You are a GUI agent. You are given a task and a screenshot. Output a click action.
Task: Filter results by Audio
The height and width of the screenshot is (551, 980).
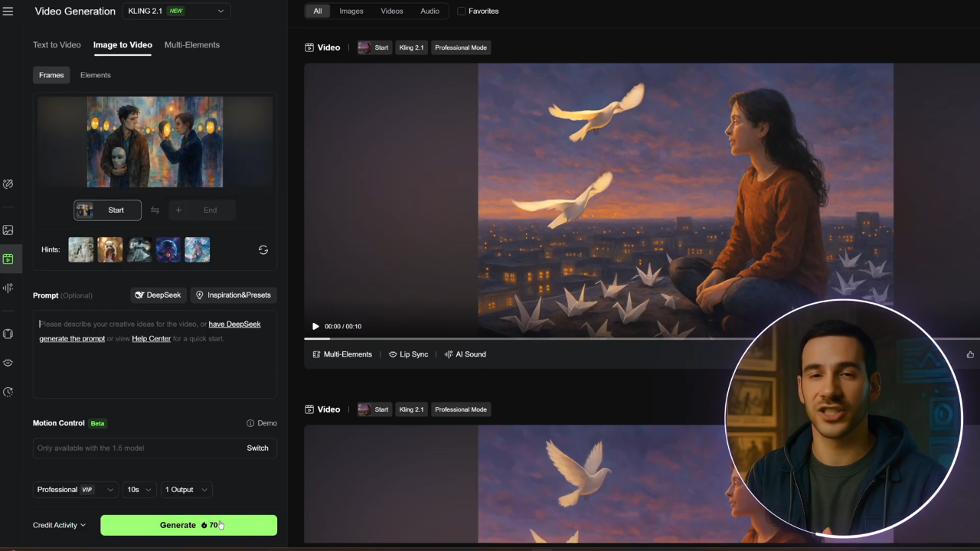(x=430, y=11)
